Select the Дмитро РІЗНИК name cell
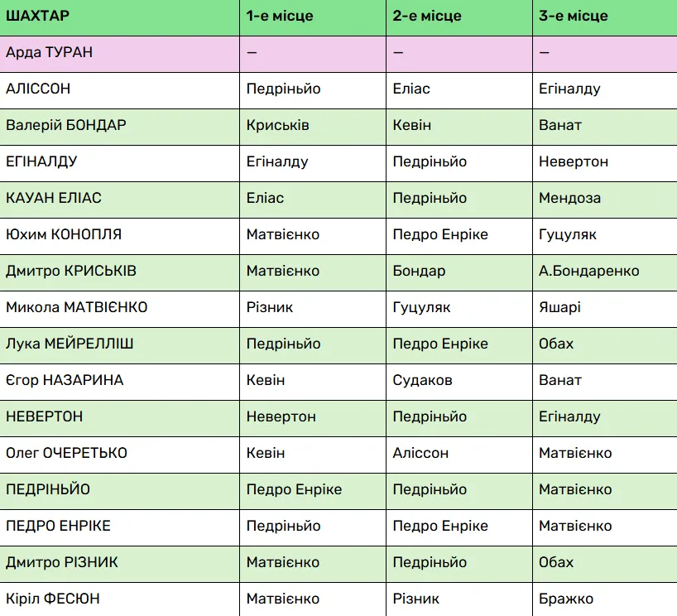677x616 pixels. (62, 562)
